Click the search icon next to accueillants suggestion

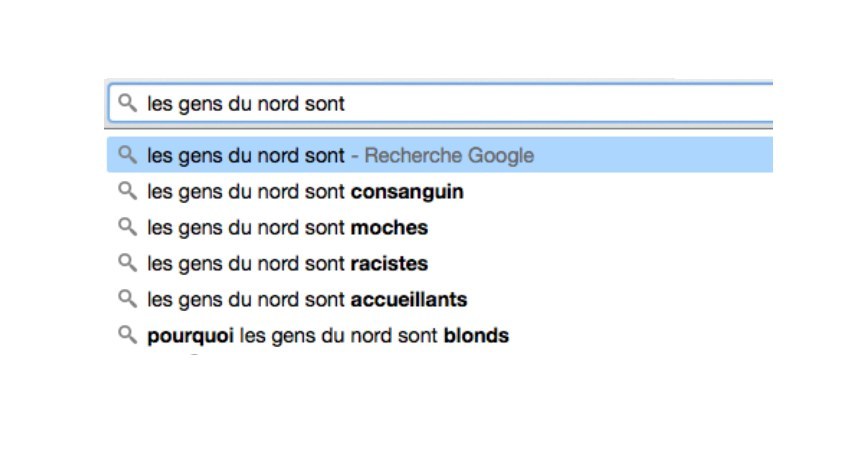coord(127,299)
